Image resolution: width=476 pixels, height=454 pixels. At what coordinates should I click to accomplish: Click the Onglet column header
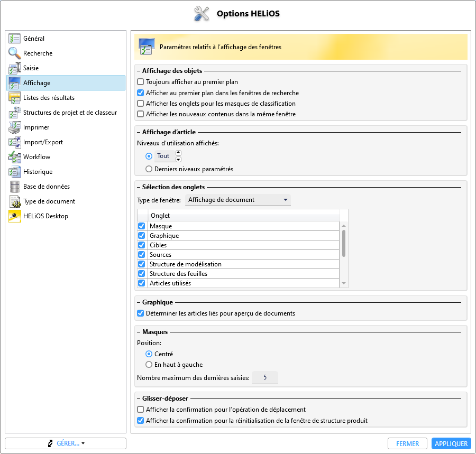tap(243, 216)
